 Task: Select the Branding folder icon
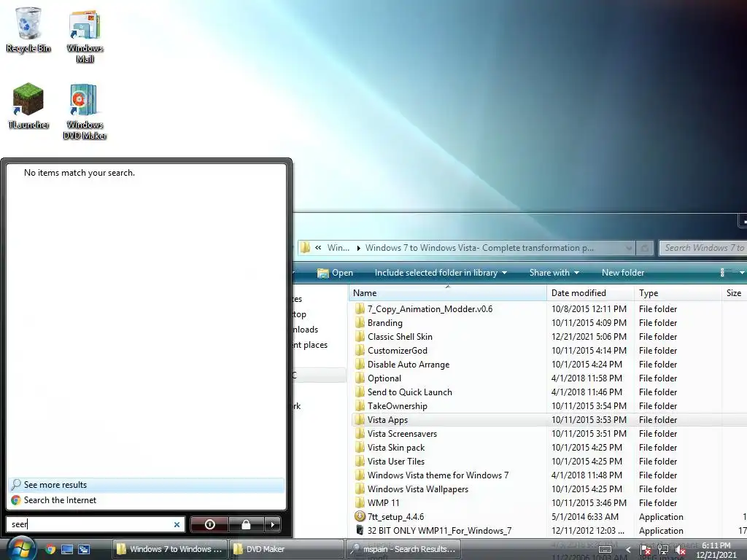pyautogui.click(x=360, y=323)
